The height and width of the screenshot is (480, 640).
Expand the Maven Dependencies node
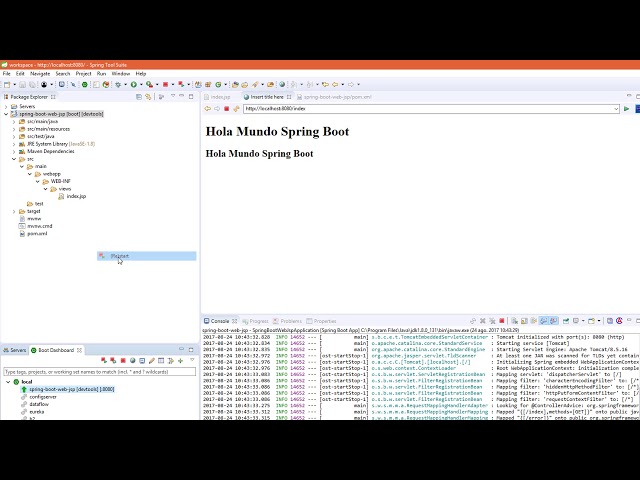click(x=14, y=151)
